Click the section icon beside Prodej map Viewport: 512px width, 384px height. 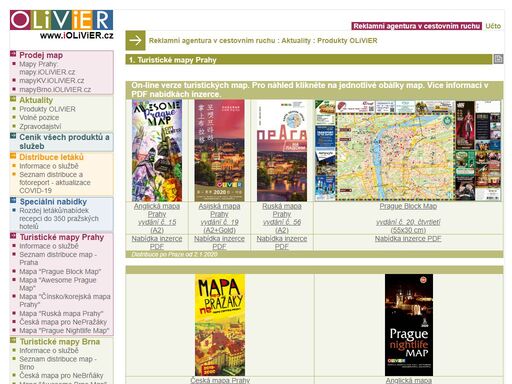pyautogui.click(x=13, y=54)
